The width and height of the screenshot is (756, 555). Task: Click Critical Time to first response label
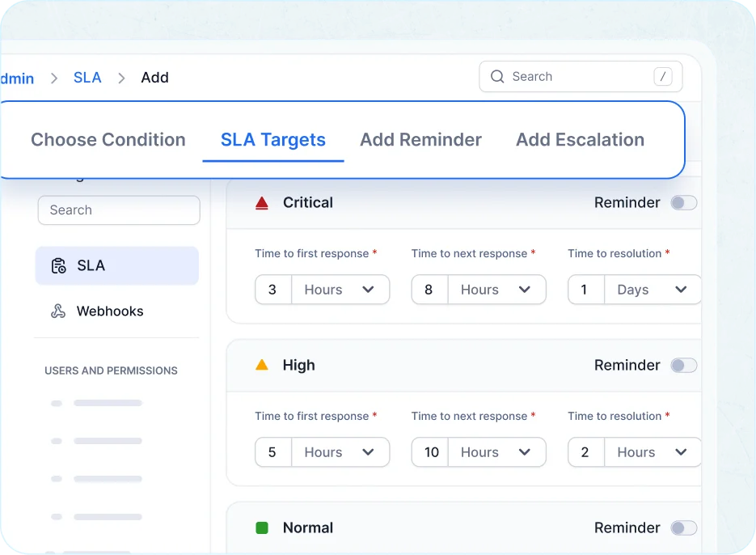pyautogui.click(x=311, y=253)
